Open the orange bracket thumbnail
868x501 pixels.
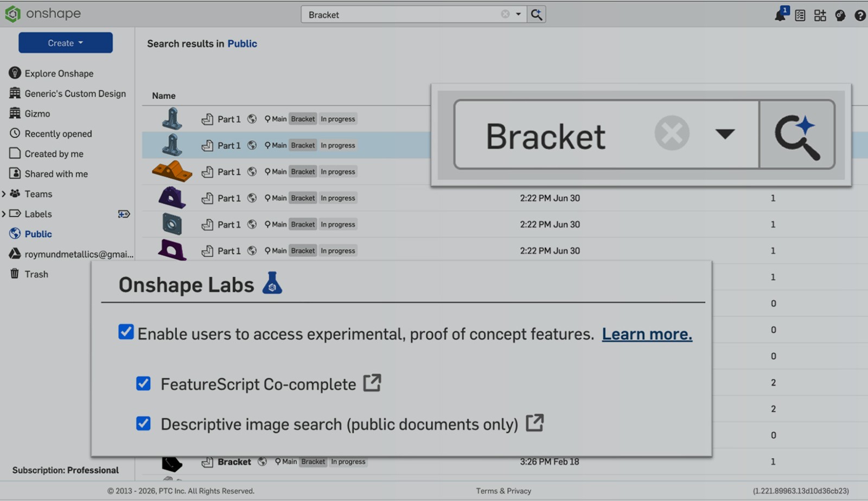pyautogui.click(x=172, y=171)
